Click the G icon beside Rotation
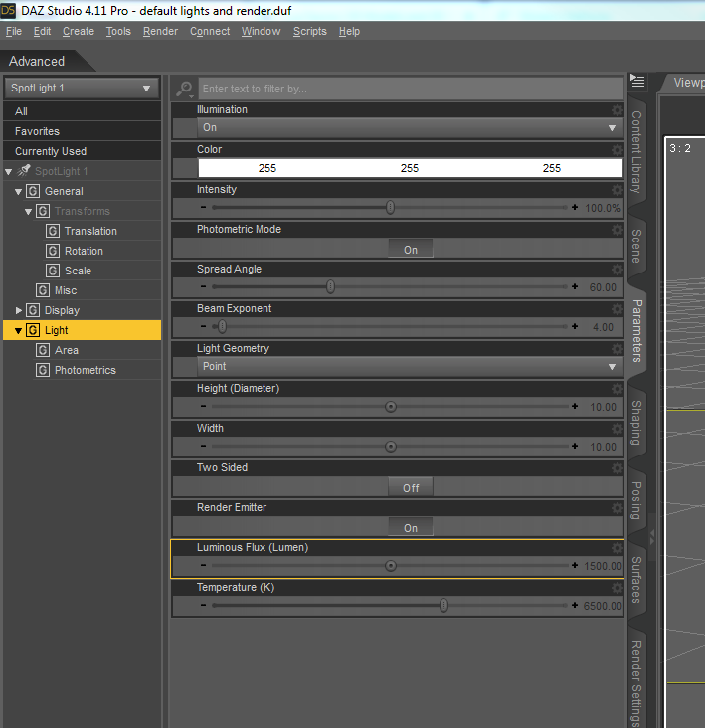The image size is (705, 728). pos(53,251)
